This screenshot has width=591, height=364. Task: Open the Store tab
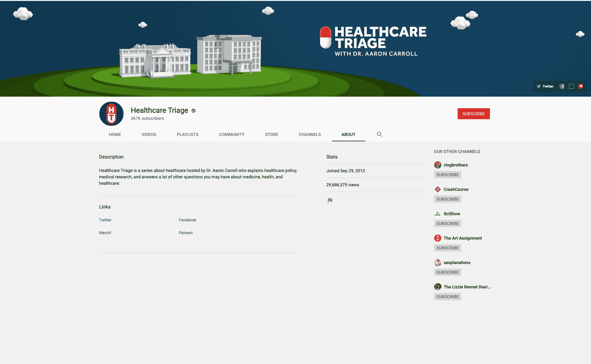[272, 134]
